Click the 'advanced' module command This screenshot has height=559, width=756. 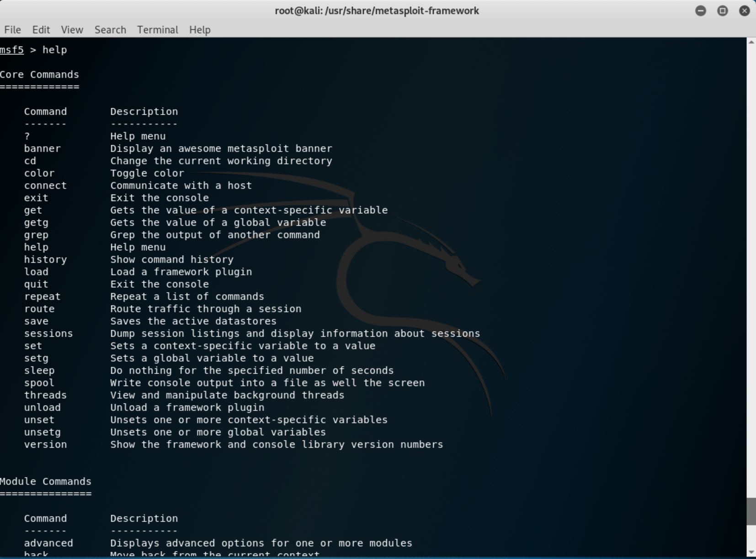pyautogui.click(x=48, y=543)
